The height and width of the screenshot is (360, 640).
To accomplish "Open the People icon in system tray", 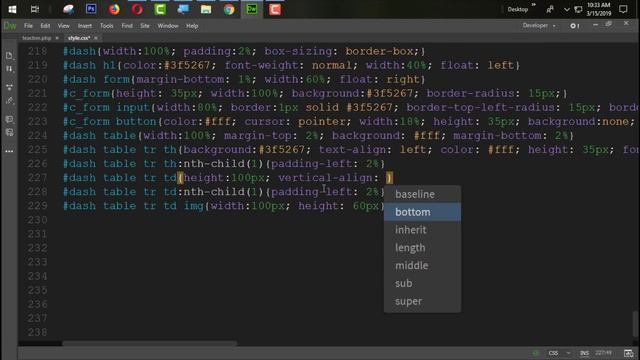I will (x=550, y=9).
